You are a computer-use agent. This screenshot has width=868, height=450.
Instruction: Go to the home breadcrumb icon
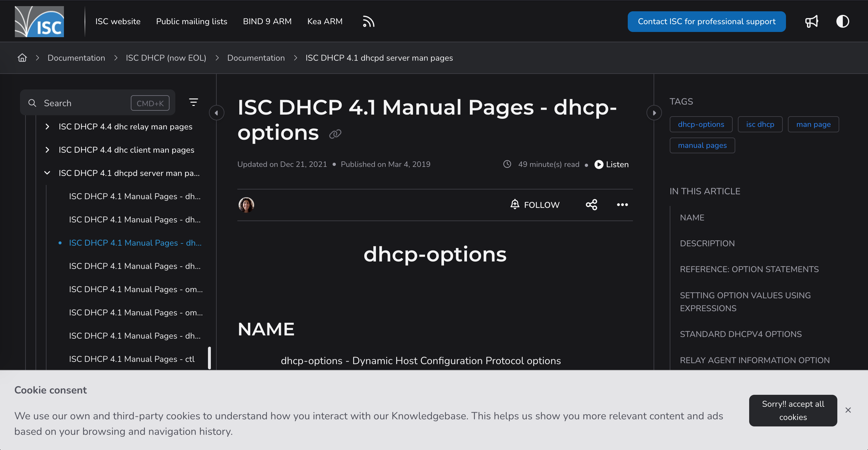[22, 57]
